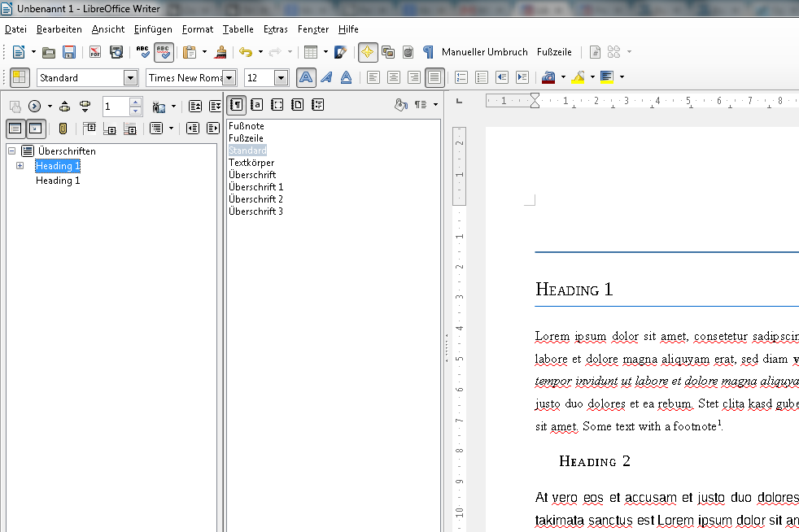Open the Times New Roman font dropdown

click(229, 78)
